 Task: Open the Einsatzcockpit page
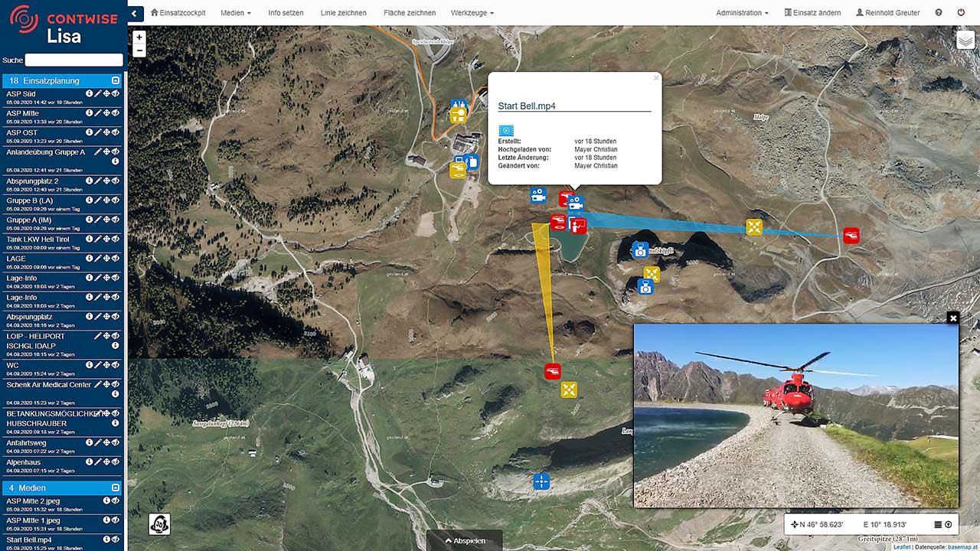tap(178, 13)
